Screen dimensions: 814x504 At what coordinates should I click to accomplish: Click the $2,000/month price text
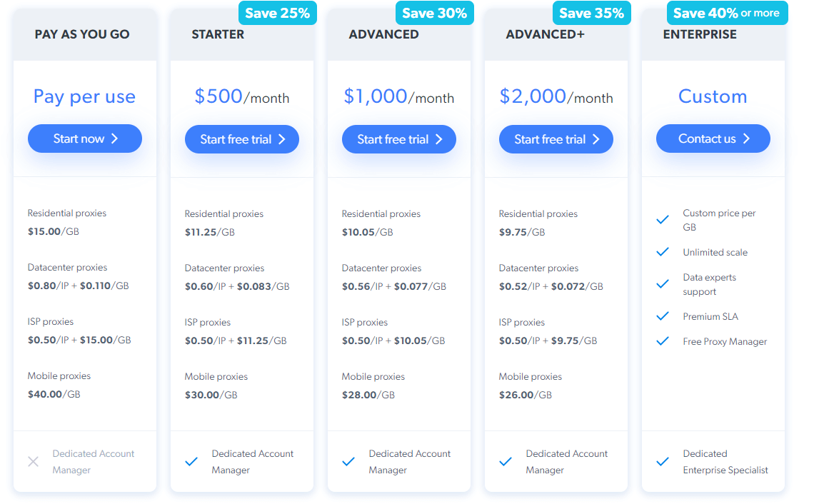[x=556, y=96]
